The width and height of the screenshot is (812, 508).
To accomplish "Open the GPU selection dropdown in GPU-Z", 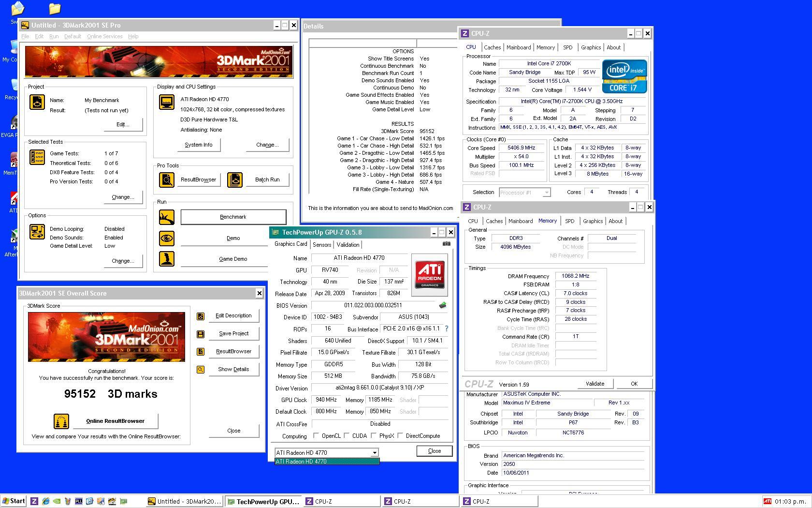I will 374,453.
